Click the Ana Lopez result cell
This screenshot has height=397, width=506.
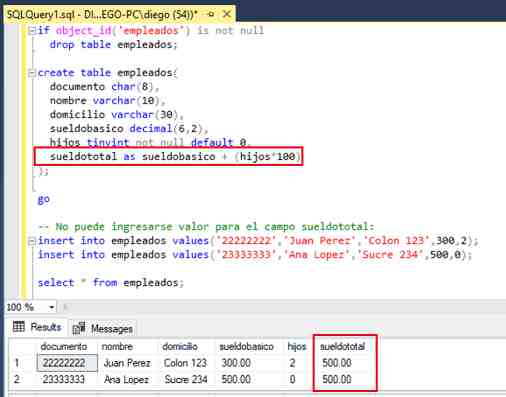coord(126,379)
